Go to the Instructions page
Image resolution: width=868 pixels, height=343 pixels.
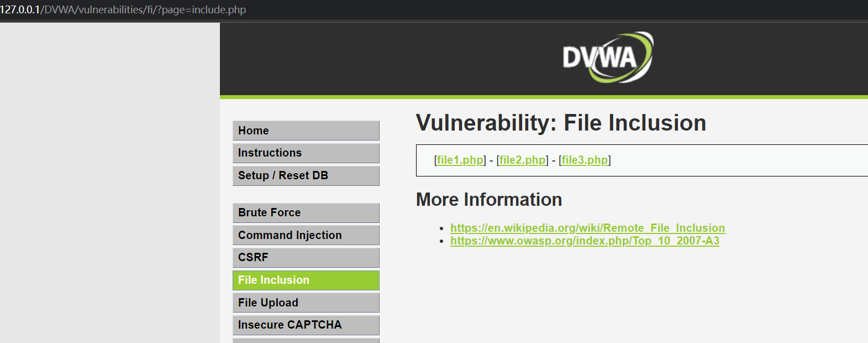tap(306, 153)
